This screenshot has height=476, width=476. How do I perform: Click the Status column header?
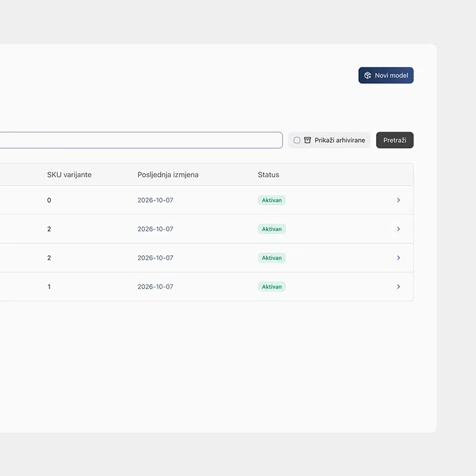[268, 174]
